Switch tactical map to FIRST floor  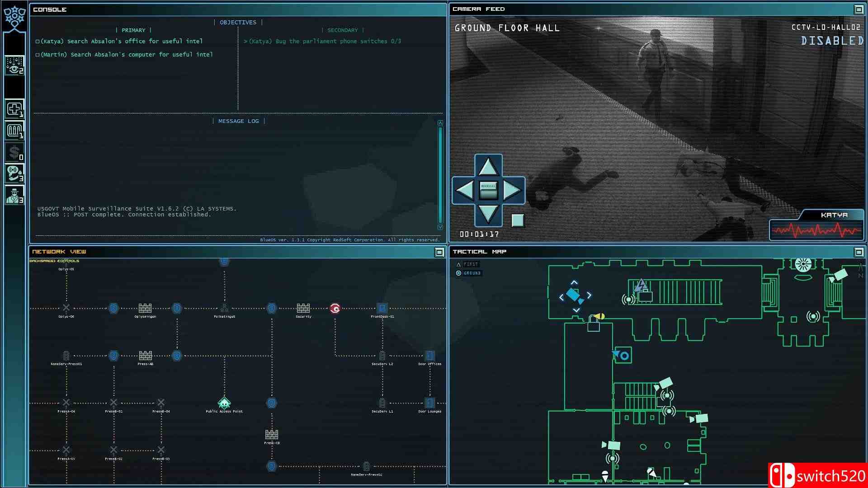click(x=459, y=264)
